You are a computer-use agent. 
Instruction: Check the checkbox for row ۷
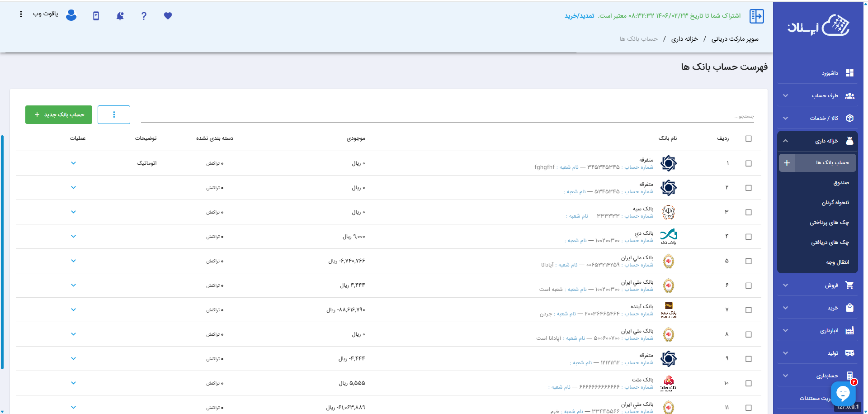click(x=749, y=310)
